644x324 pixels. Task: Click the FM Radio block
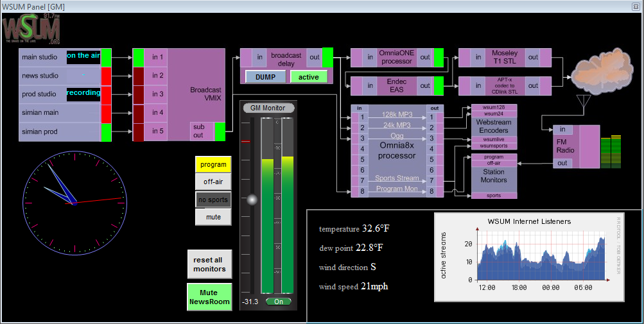point(576,146)
